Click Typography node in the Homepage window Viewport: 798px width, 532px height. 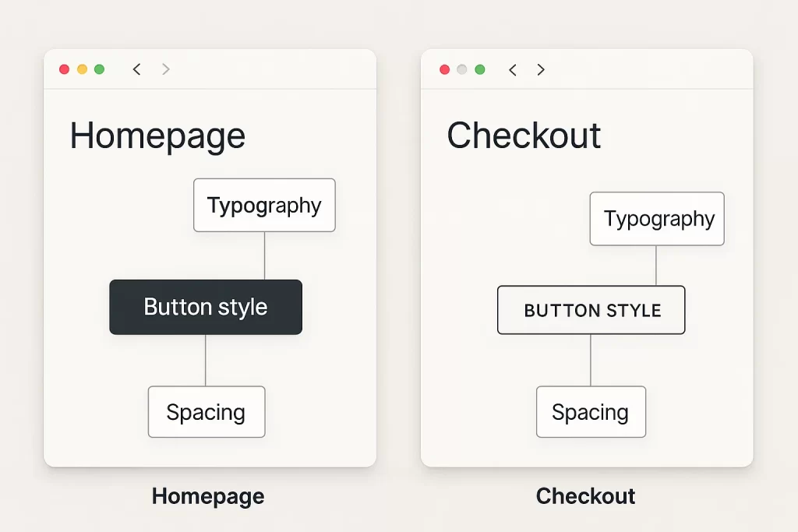coord(264,206)
